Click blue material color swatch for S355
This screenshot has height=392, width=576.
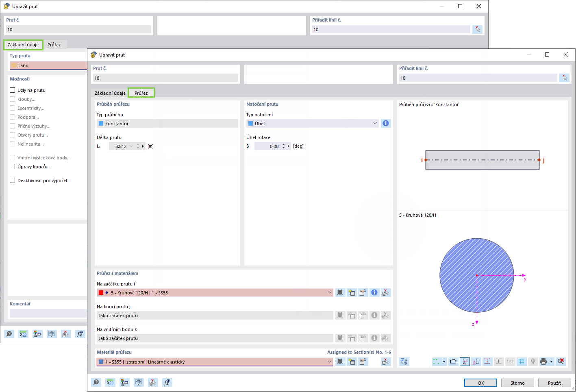click(x=101, y=362)
